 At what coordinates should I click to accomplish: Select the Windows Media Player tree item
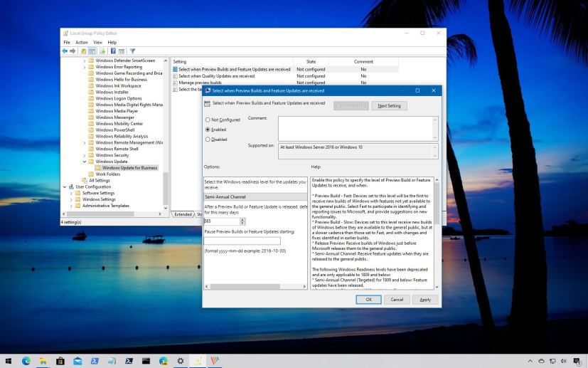117,111
